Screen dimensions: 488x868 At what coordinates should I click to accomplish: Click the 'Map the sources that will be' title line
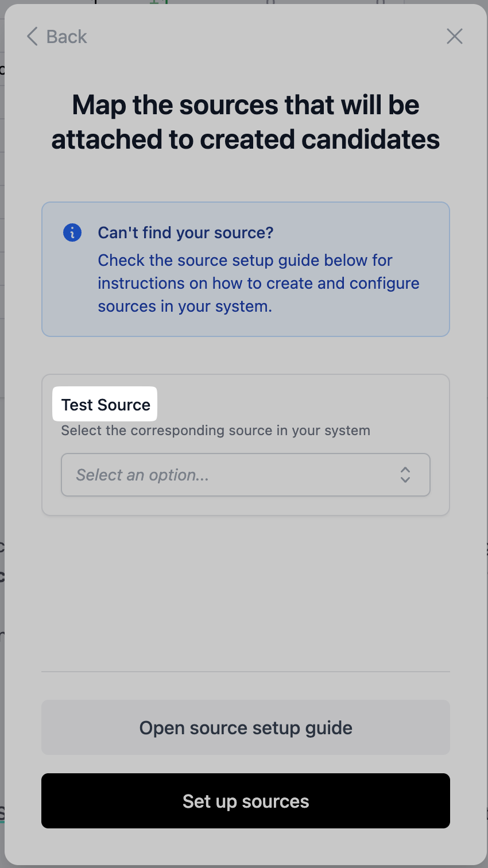(245, 105)
